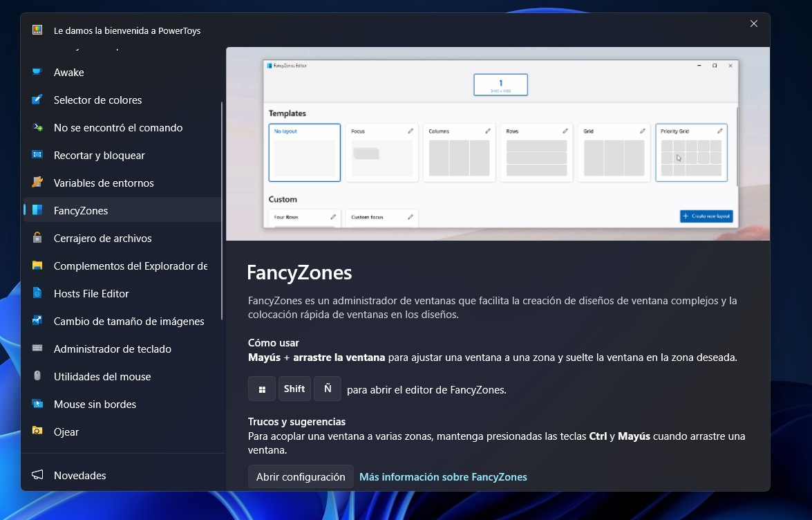Open Utilidades del mouse page
The height and width of the screenshot is (520, 812).
tap(122, 376)
